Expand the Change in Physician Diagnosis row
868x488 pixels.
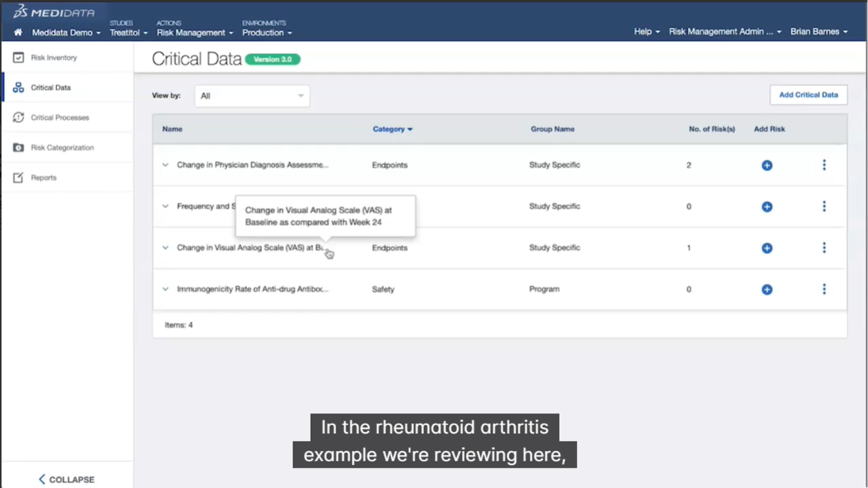click(166, 165)
